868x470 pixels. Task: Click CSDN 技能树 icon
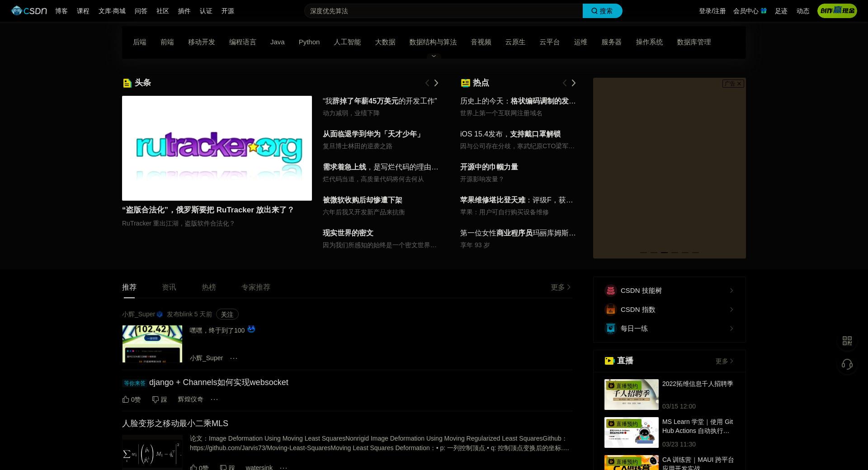(x=611, y=291)
